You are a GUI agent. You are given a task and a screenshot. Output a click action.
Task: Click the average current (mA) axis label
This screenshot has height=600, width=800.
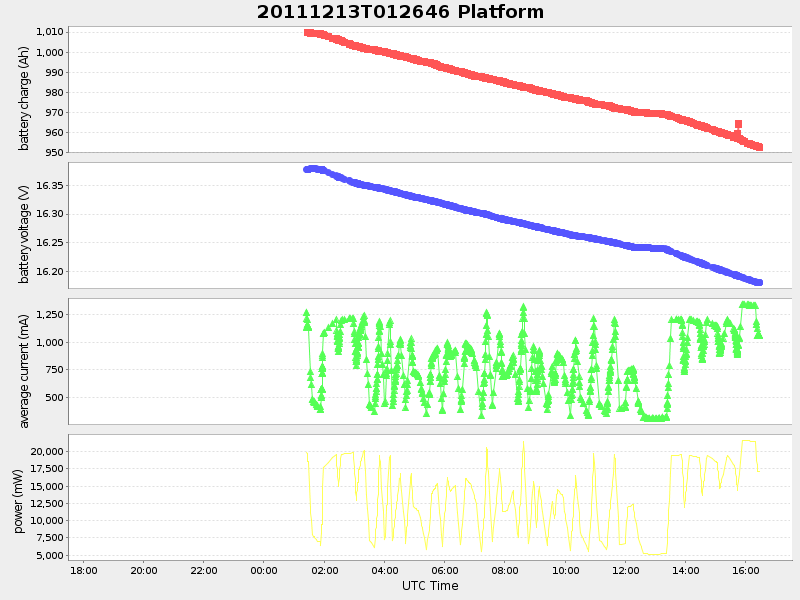25,366
